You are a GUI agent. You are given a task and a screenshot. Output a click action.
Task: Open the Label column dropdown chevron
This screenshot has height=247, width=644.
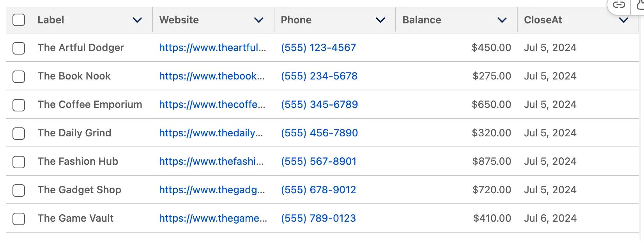click(137, 20)
